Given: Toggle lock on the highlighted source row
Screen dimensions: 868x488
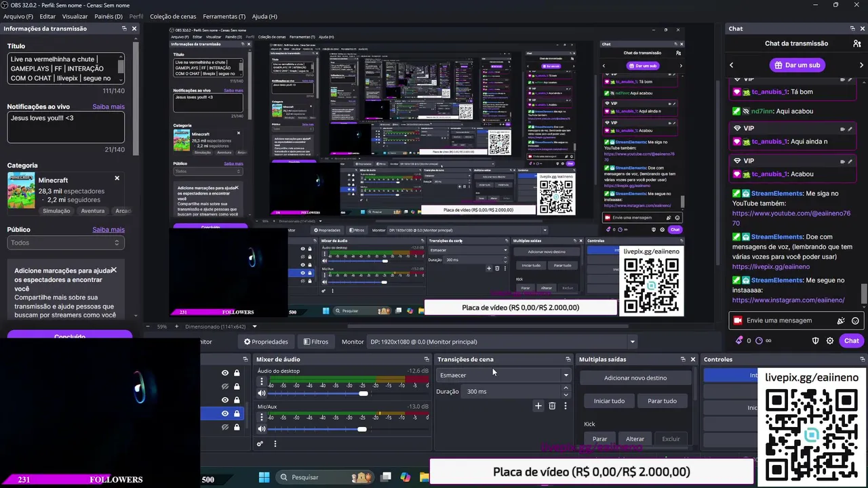Looking at the screenshot, I should point(237,413).
